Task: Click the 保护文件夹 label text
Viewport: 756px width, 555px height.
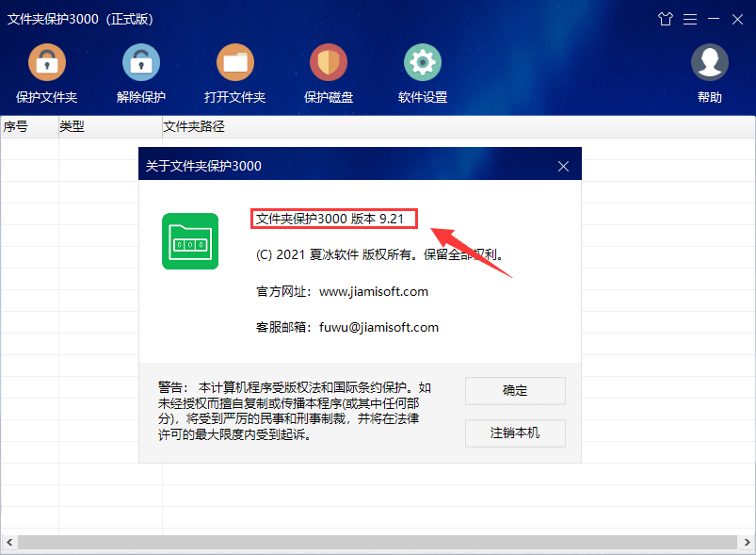Action: (x=47, y=97)
